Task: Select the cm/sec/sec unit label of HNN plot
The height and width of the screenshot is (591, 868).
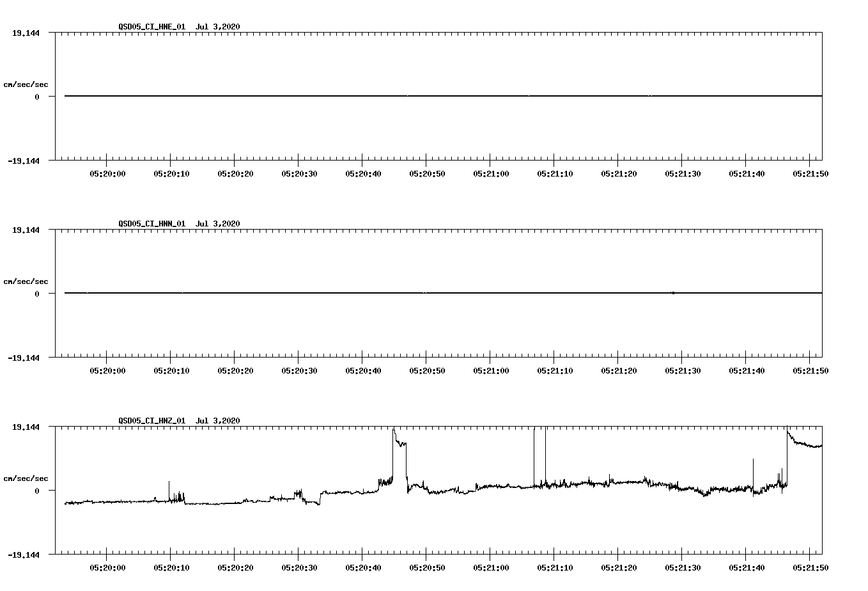Action: [x=26, y=281]
